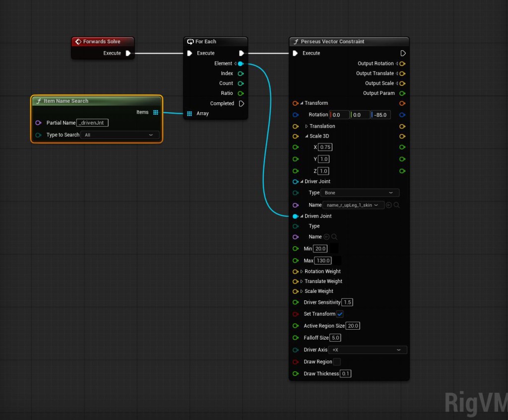
Task: Click the For Each Completed pin
Action: (x=241, y=103)
